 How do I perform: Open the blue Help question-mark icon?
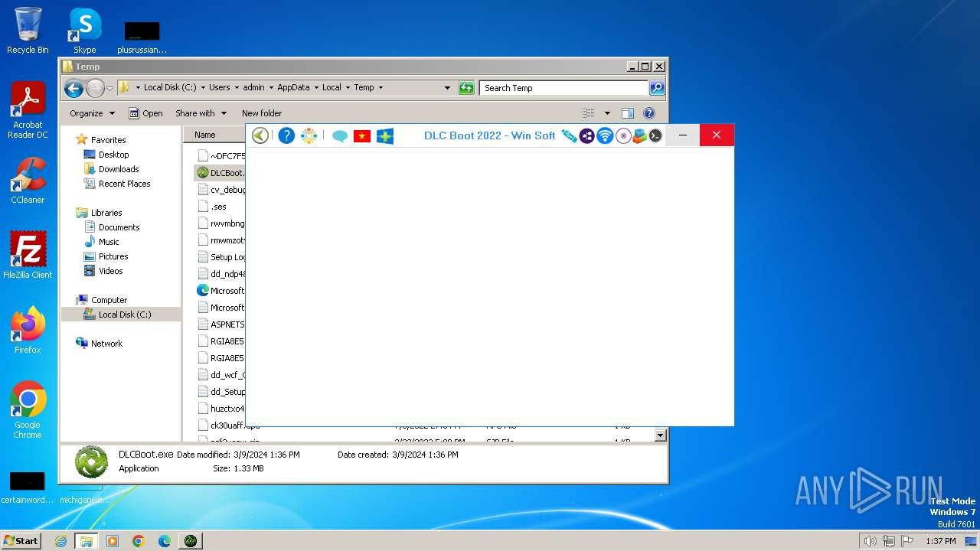(286, 135)
